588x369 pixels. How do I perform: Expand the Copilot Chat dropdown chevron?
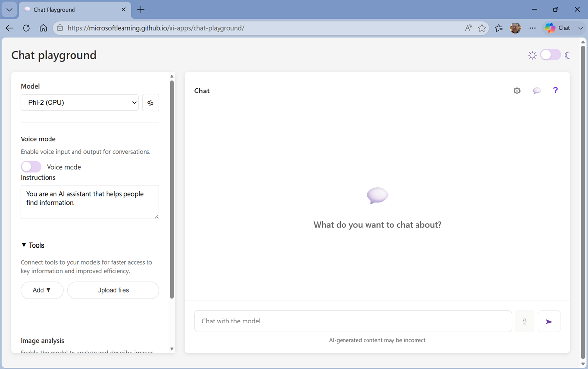pos(581,28)
